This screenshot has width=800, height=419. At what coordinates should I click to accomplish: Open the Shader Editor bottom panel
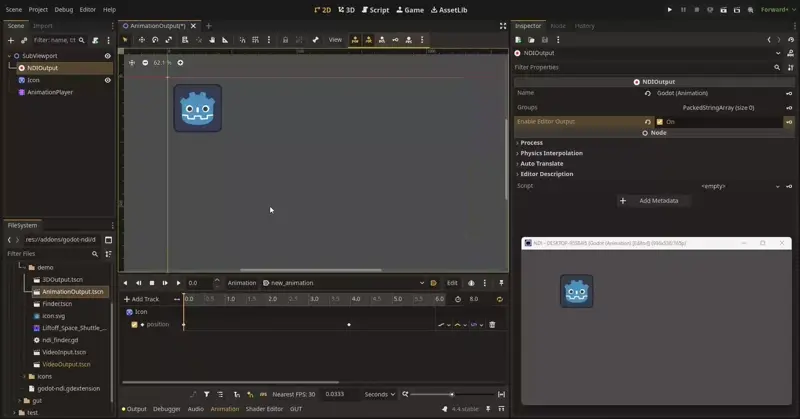pyautogui.click(x=264, y=409)
